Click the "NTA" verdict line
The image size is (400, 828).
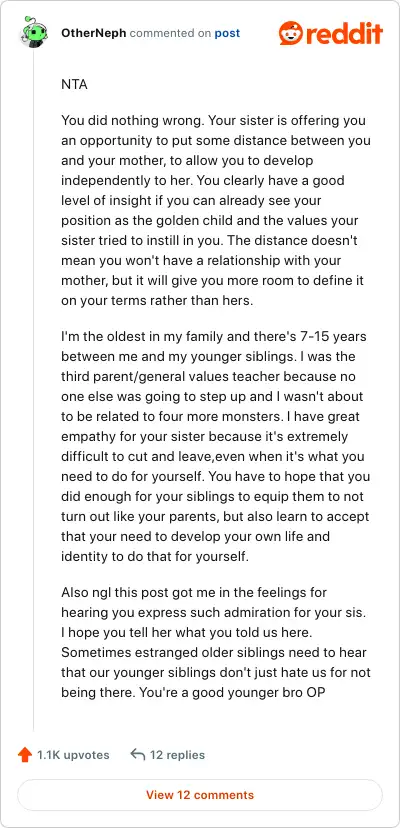pyautogui.click(x=75, y=84)
